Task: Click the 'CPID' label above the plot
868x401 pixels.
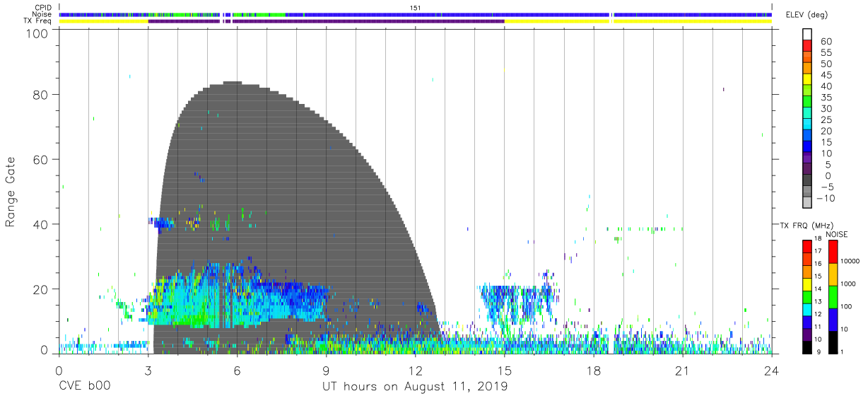Action: (42, 8)
